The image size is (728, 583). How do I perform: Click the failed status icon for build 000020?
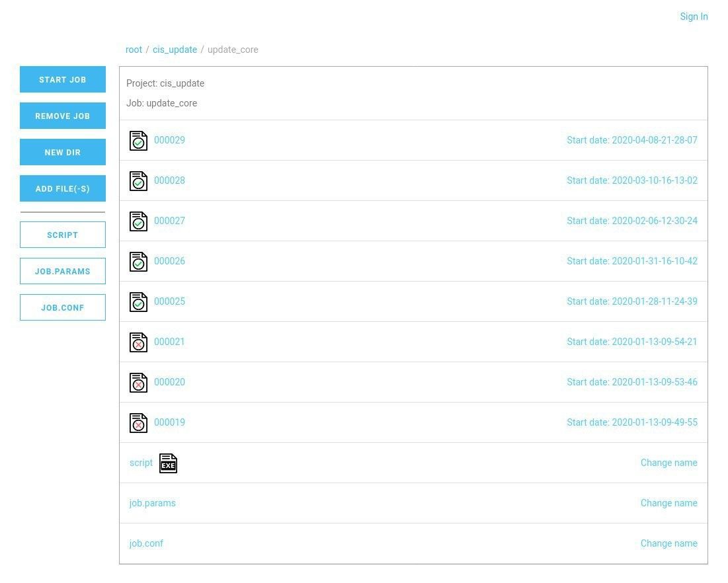pos(138,383)
